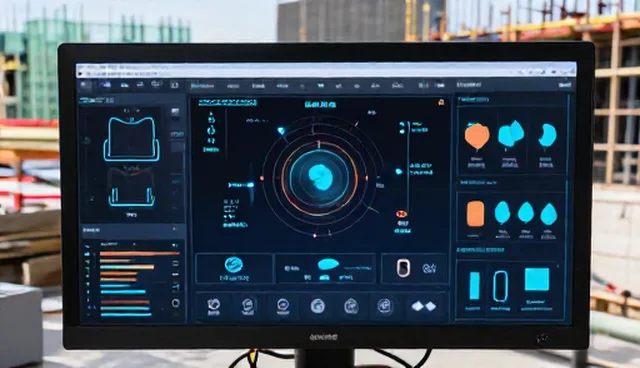Click the dark red bar in the lower part of the chart

coord(125,302)
